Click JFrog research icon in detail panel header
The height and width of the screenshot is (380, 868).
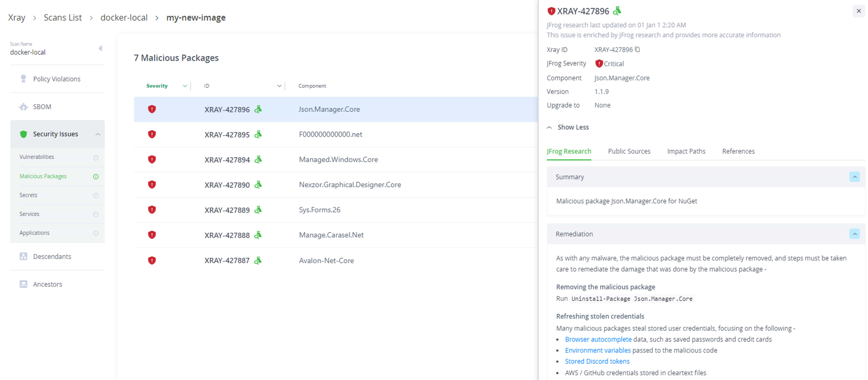[617, 11]
